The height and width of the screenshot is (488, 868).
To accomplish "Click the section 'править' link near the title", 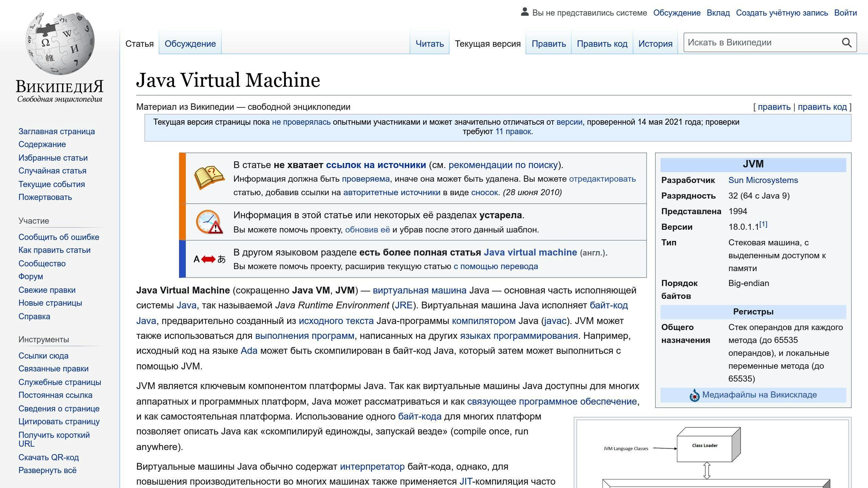I will [774, 107].
